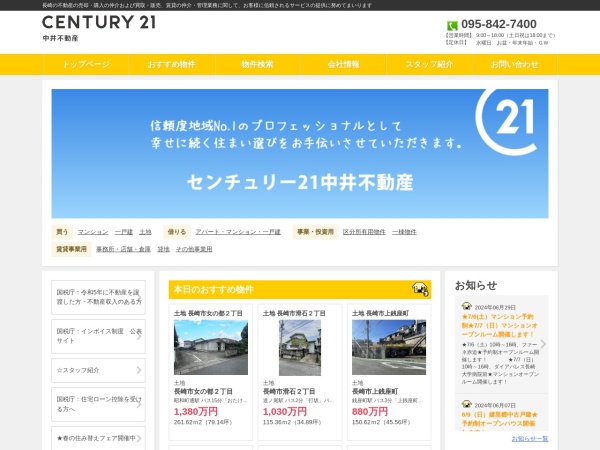Click the 長崎市女の都2丁目 bold title

[x=203, y=391]
